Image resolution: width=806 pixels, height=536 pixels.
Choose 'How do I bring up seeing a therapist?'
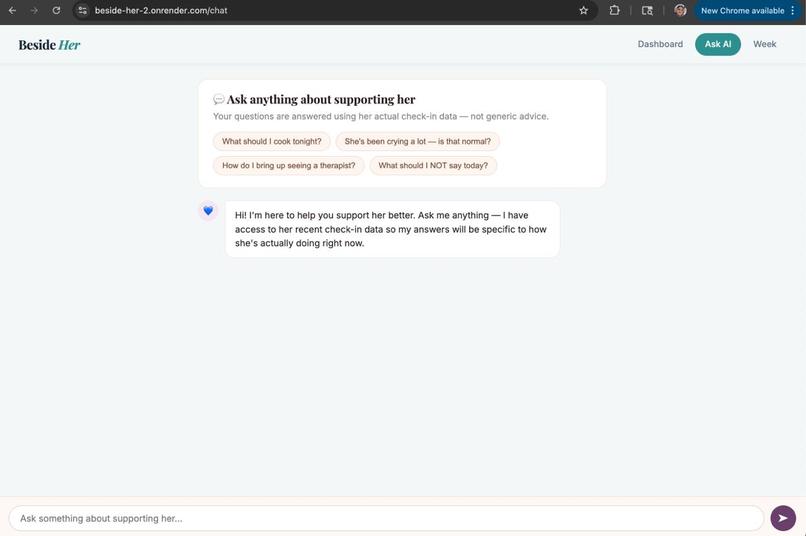(x=288, y=165)
